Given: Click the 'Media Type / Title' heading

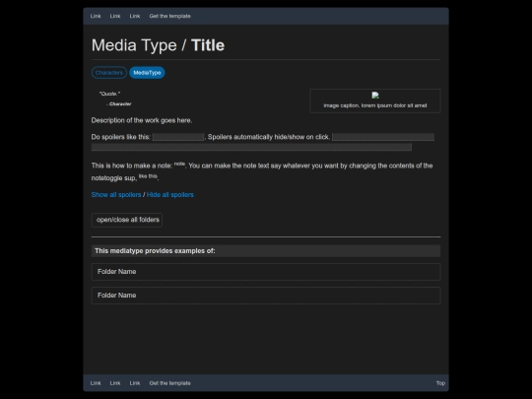Looking at the screenshot, I should (x=158, y=45).
